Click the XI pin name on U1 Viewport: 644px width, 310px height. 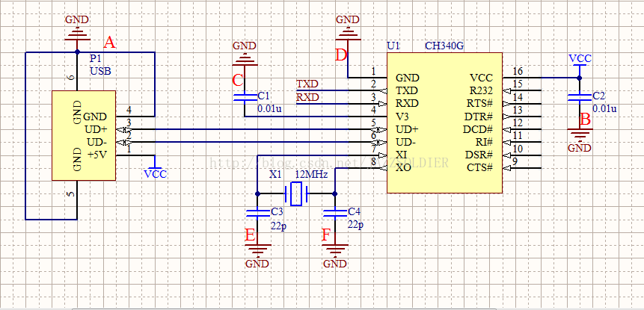click(x=401, y=155)
